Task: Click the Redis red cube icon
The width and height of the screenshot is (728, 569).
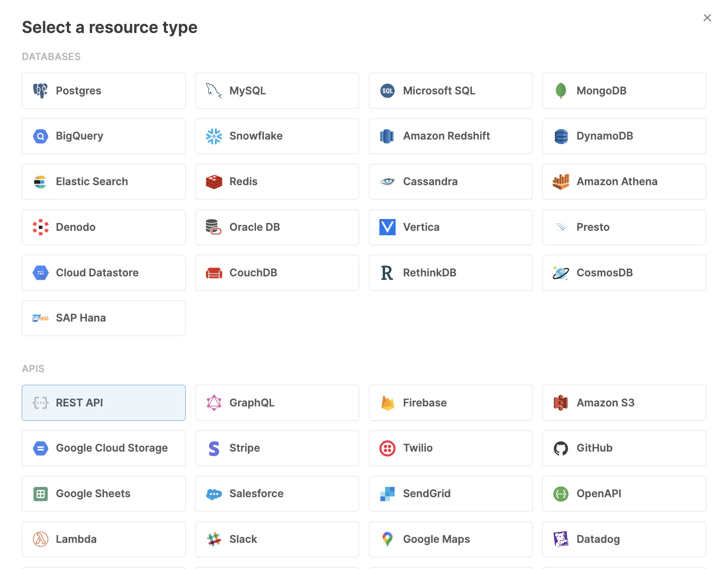Action: click(x=214, y=182)
